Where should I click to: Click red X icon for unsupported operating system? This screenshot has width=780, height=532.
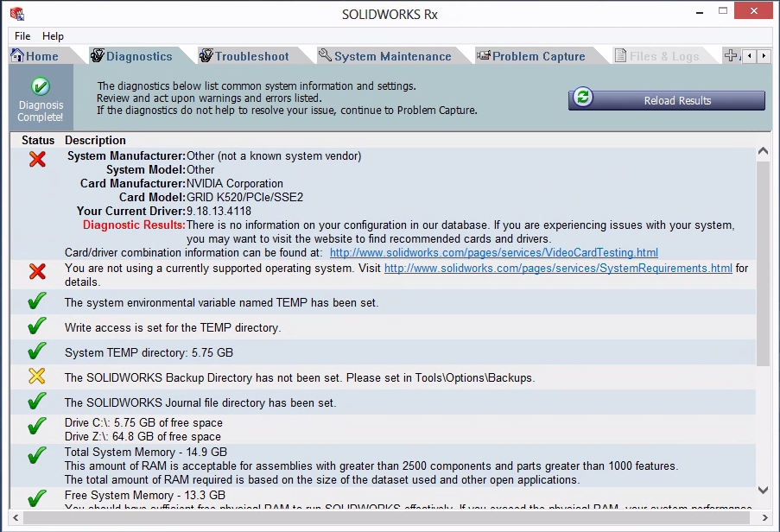[x=37, y=271]
